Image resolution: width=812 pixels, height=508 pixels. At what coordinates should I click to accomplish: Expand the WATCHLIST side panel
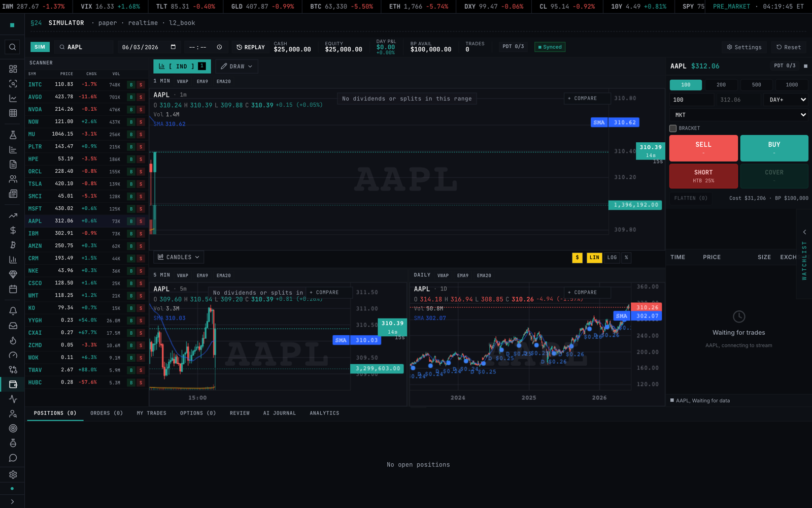click(x=804, y=254)
